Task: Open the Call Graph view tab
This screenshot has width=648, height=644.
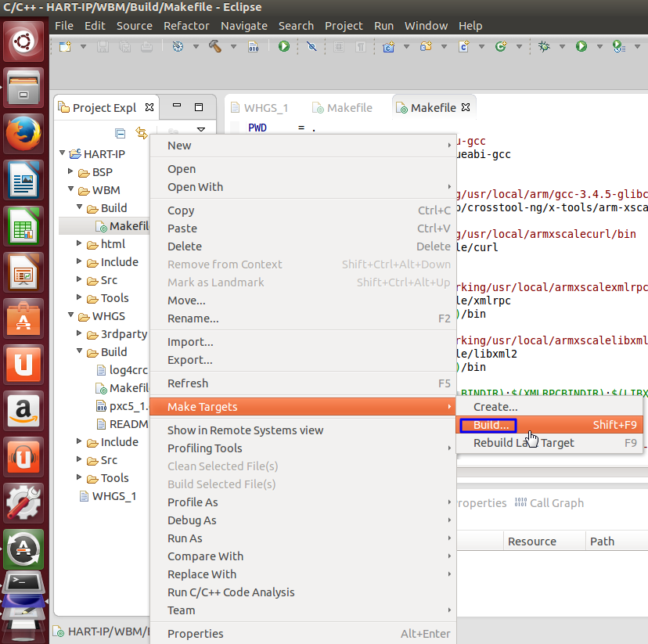Action: click(549, 502)
